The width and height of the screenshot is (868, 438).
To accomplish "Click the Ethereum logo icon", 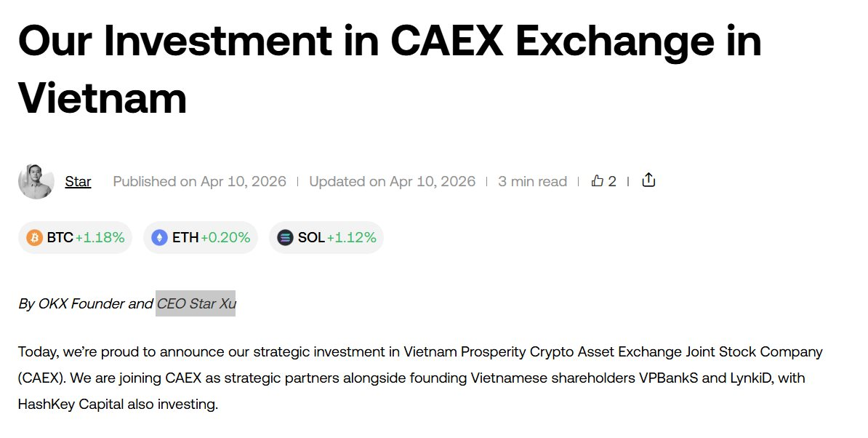I will 161,237.
